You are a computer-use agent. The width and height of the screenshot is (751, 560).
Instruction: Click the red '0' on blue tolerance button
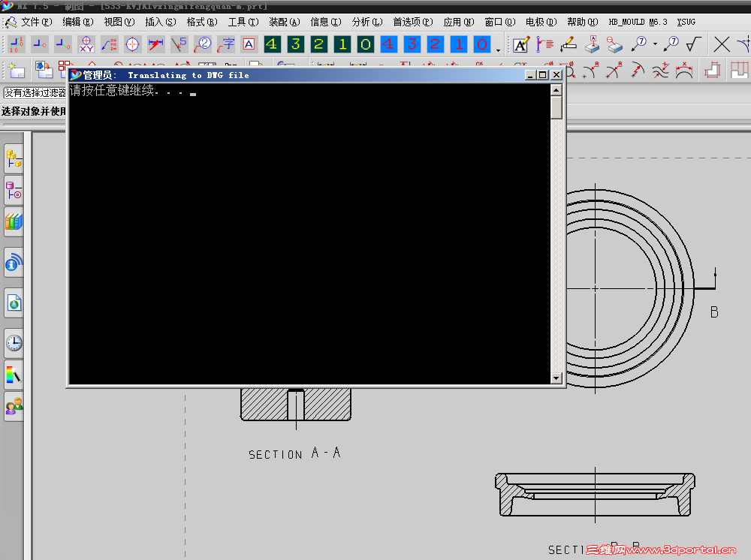click(482, 44)
